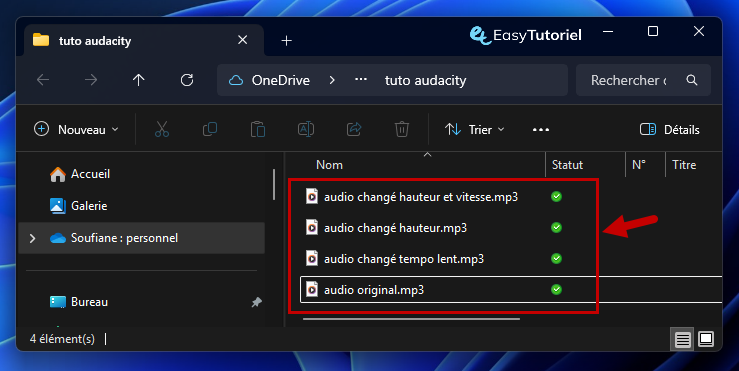Viewport: 739px width, 371px height.
Task: Go forward with the right arrow
Action: 91,80
